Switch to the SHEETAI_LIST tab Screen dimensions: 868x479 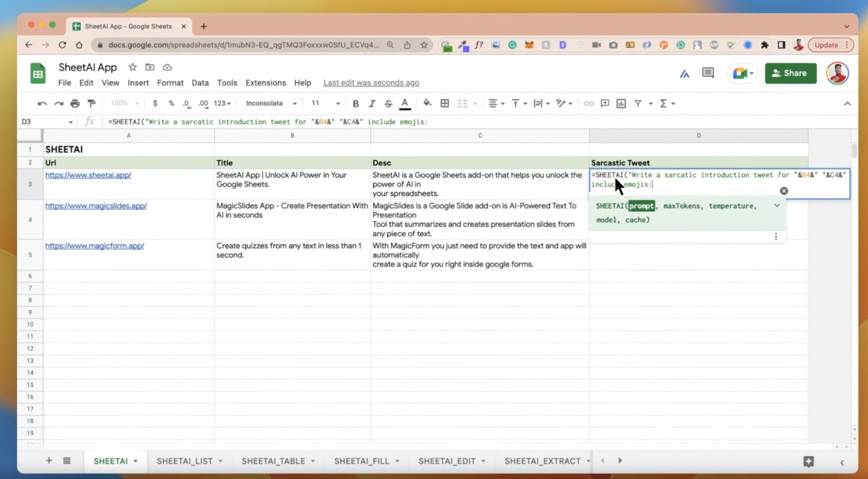coord(190,461)
